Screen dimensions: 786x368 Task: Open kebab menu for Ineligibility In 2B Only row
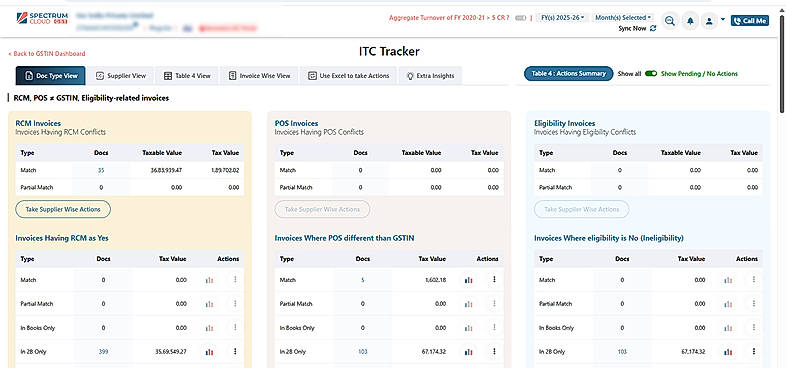click(753, 351)
